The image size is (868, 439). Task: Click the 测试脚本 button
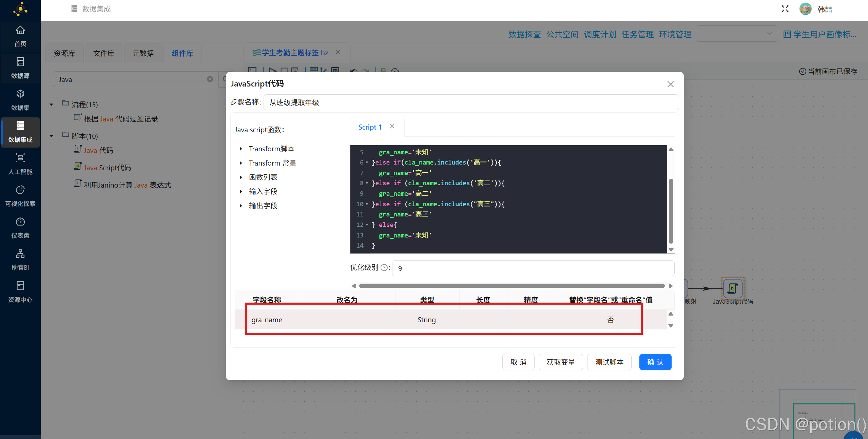pyautogui.click(x=609, y=362)
